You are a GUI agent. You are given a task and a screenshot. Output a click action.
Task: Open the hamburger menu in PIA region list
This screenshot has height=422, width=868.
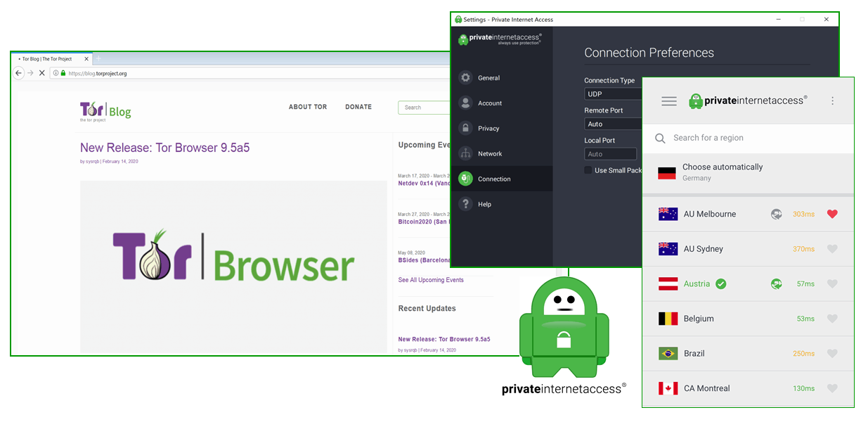coord(669,101)
